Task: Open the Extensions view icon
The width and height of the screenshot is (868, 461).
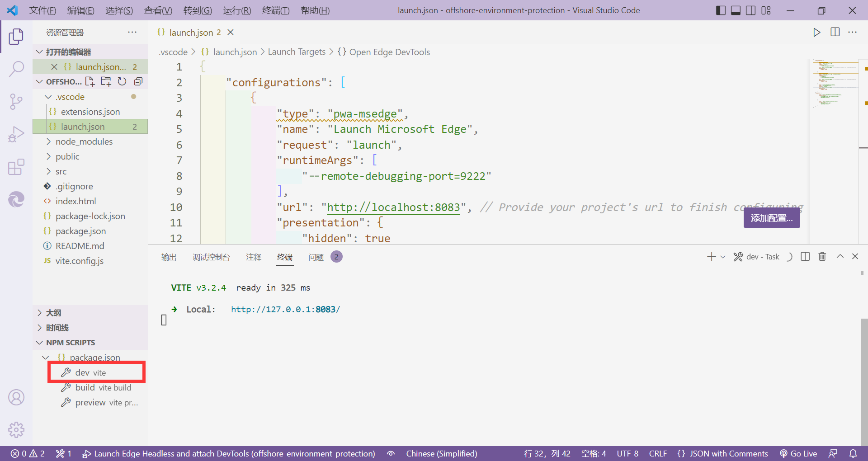Action: point(16,167)
